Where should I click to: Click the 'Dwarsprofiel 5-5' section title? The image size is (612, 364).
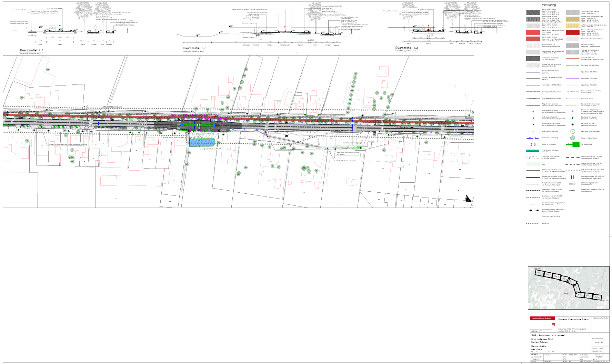(x=195, y=48)
